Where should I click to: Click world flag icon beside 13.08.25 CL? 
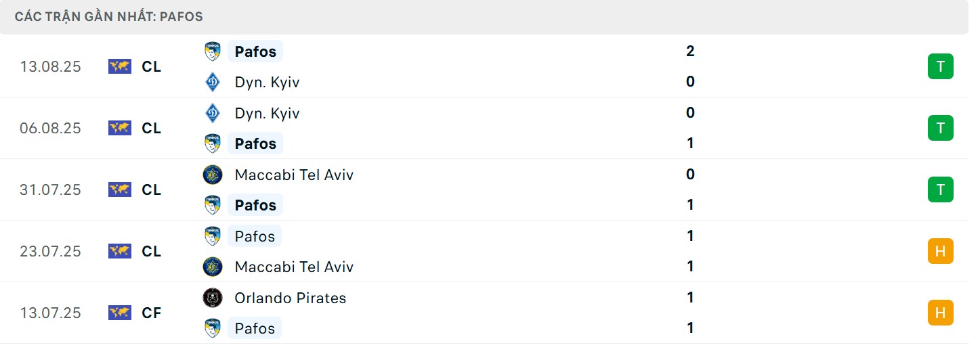(120, 66)
